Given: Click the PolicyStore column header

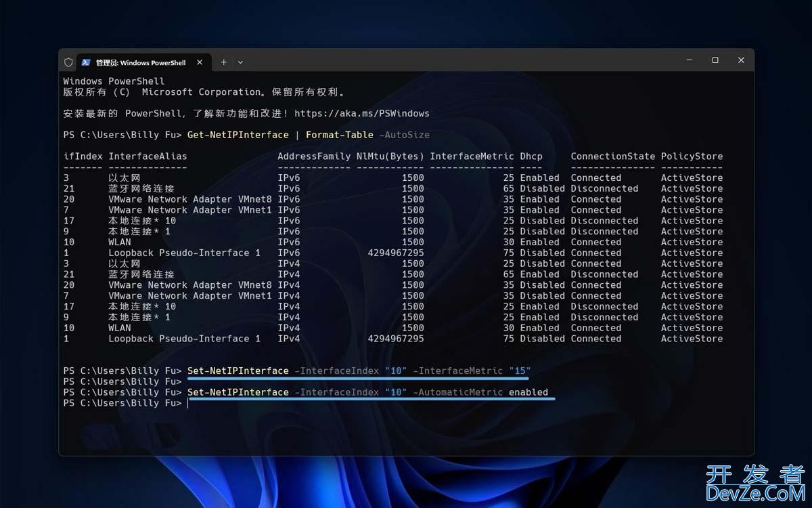Looking at the screenshot, I should [692, 156].
